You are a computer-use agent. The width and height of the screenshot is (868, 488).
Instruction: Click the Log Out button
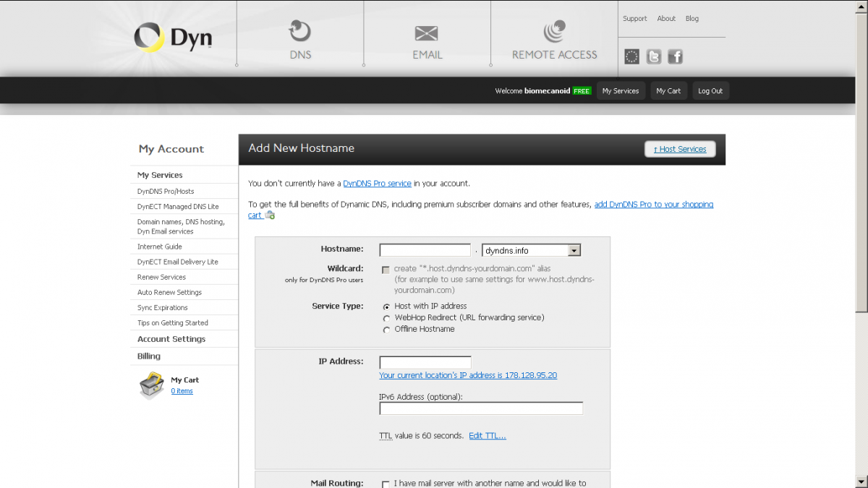710,91
